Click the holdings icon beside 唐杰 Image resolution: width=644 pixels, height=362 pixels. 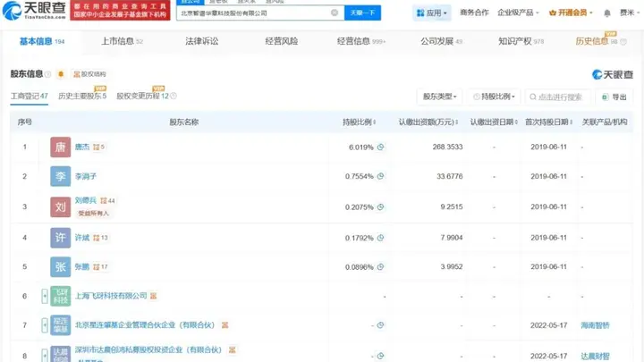click(98, 147)
